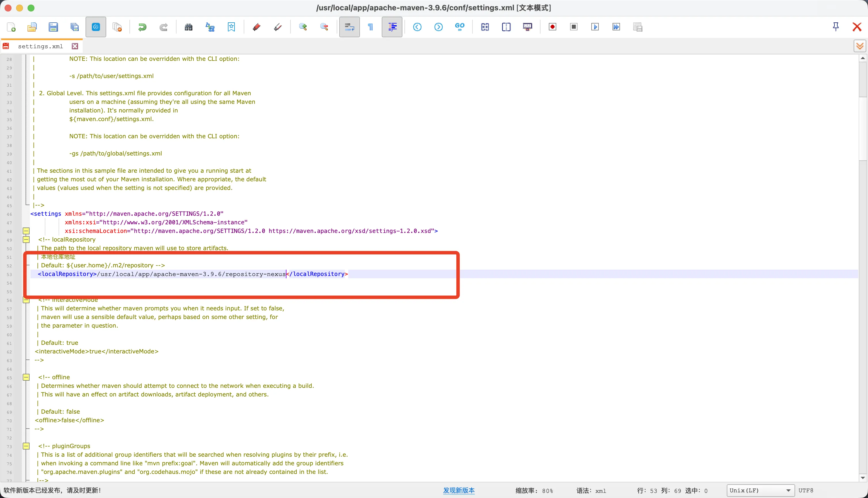Screen dimensions: 868x498
Task: Click the vertical scrollbar down arrow
Action: [x=863, y=477]
